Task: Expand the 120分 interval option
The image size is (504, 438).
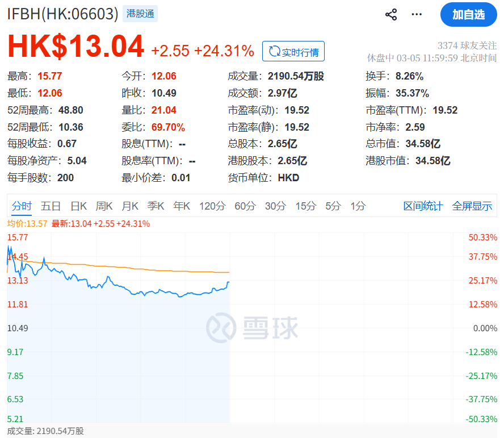Action: (212, 206)
